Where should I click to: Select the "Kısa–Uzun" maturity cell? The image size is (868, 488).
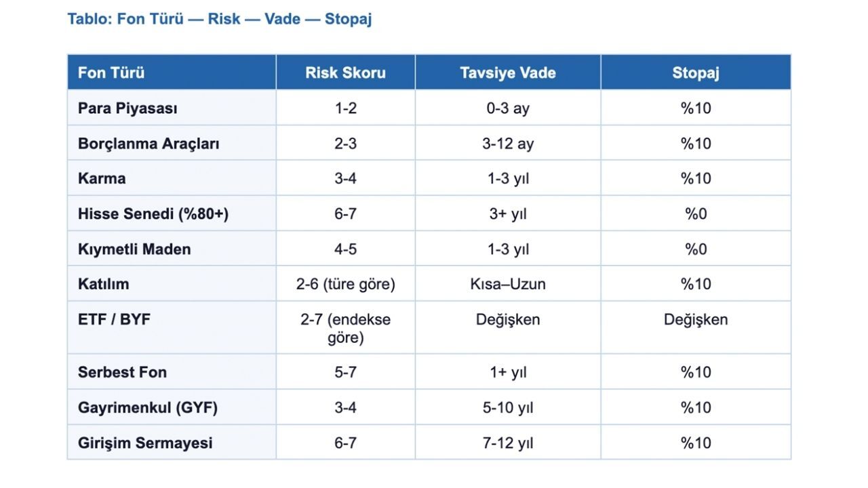point(507,285)
